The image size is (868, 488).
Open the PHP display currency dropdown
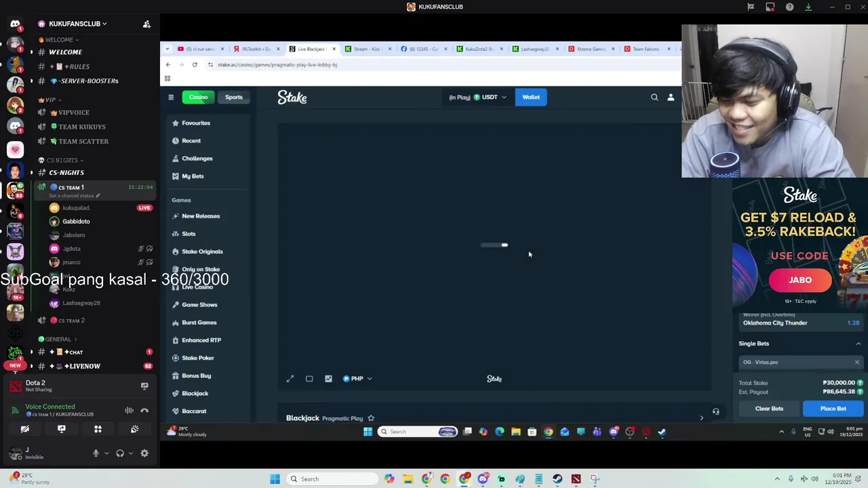(x=357, y=378)
